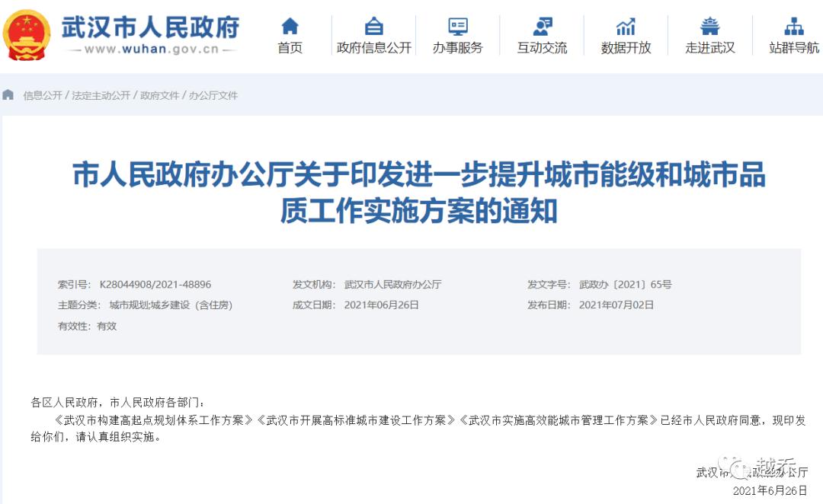Select the 互动交流 navigation menu item
Viewport: 823px width, 504px height.
(541, 46)
